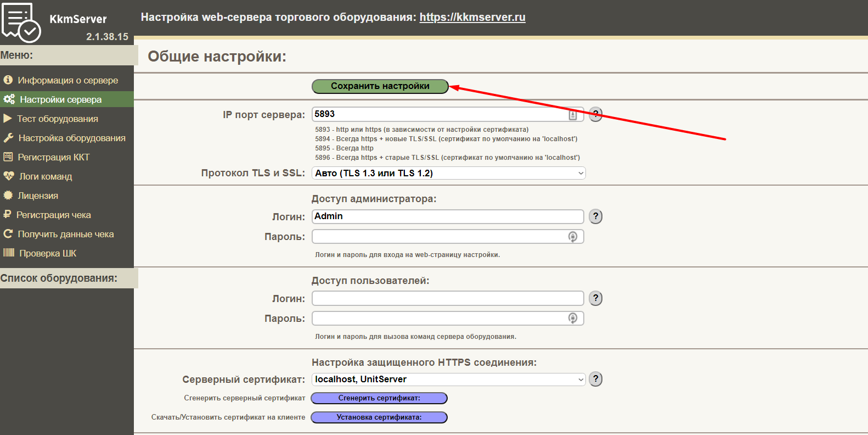Expand the Серверный сертификат dropdown
This screenshot has height=435, width=868.
tap(448, 379)
